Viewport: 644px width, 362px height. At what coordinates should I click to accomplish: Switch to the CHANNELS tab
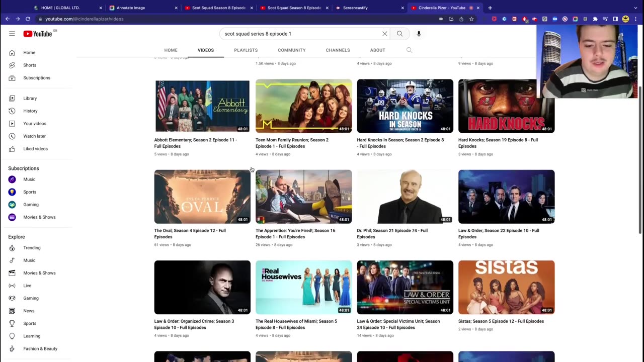pyautogui.click(x=338, y=50)
